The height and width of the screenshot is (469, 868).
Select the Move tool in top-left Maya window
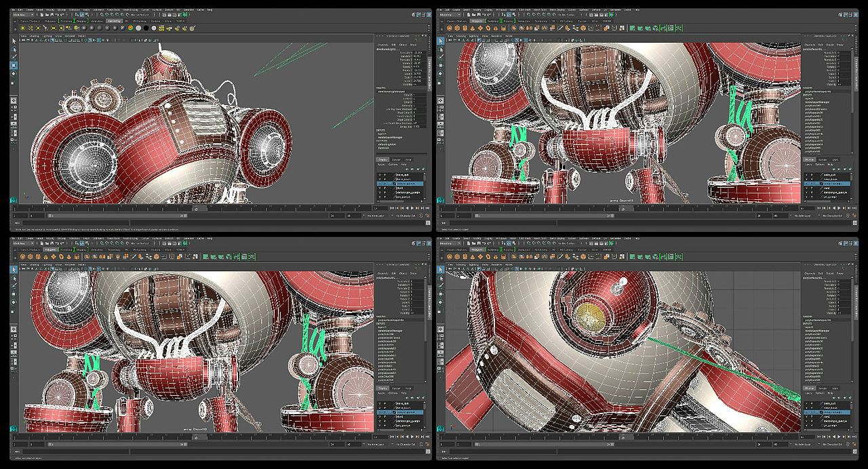tap(14, 65)
